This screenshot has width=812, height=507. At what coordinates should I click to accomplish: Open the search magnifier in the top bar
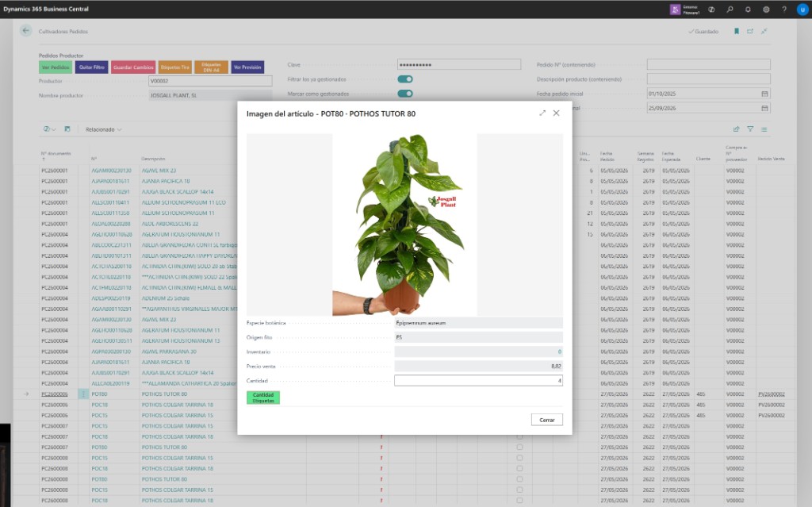730,10
